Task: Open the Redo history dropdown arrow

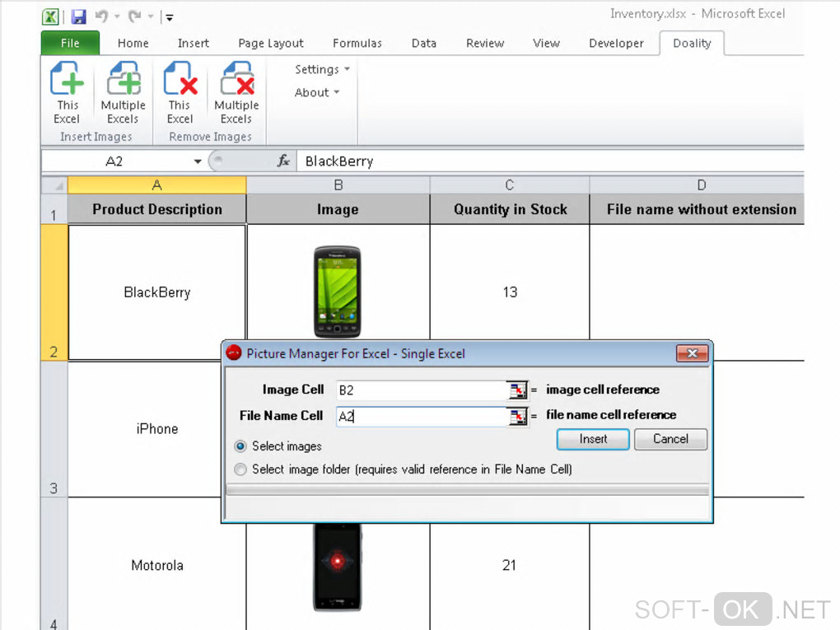Action: click(151, 16)
